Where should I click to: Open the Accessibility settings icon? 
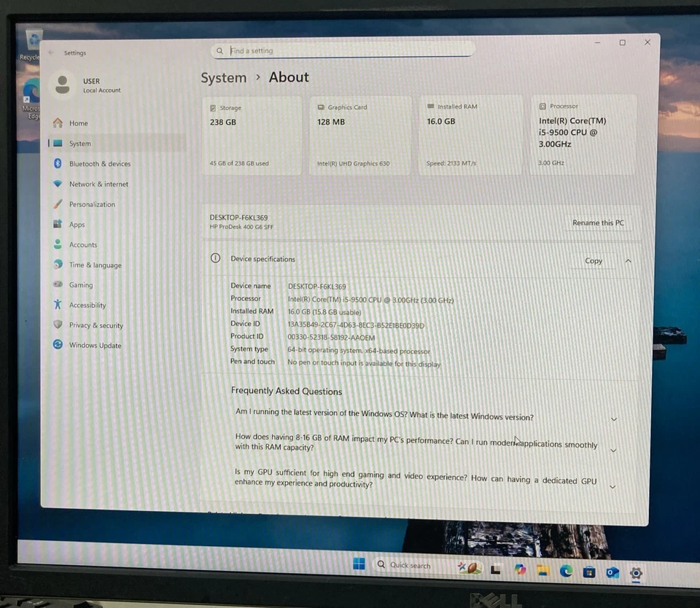58,305
